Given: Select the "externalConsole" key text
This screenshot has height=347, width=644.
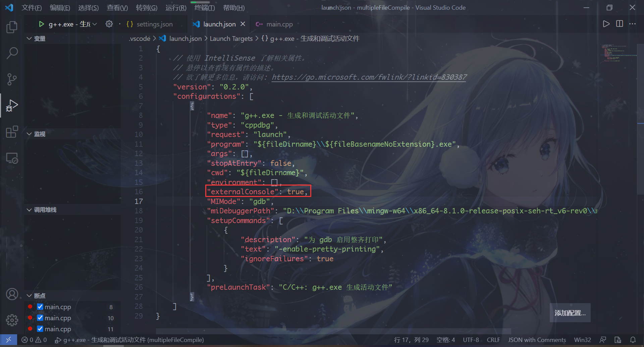Looking at the screenshot, I should (243, 192).
